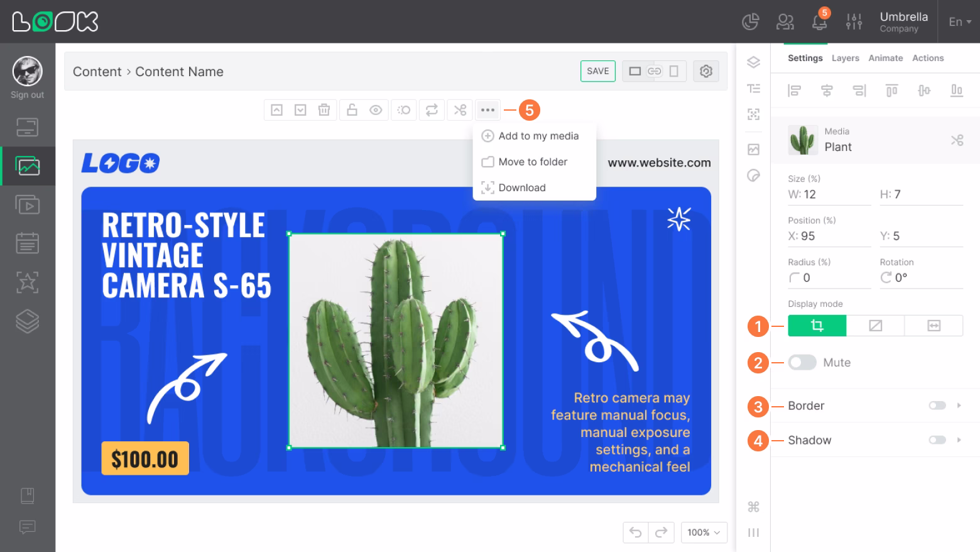Screen dimensions: 980x552
Task: Open the sliders settings icon in header
Action: pyautogui.click(x=854, y=22)
